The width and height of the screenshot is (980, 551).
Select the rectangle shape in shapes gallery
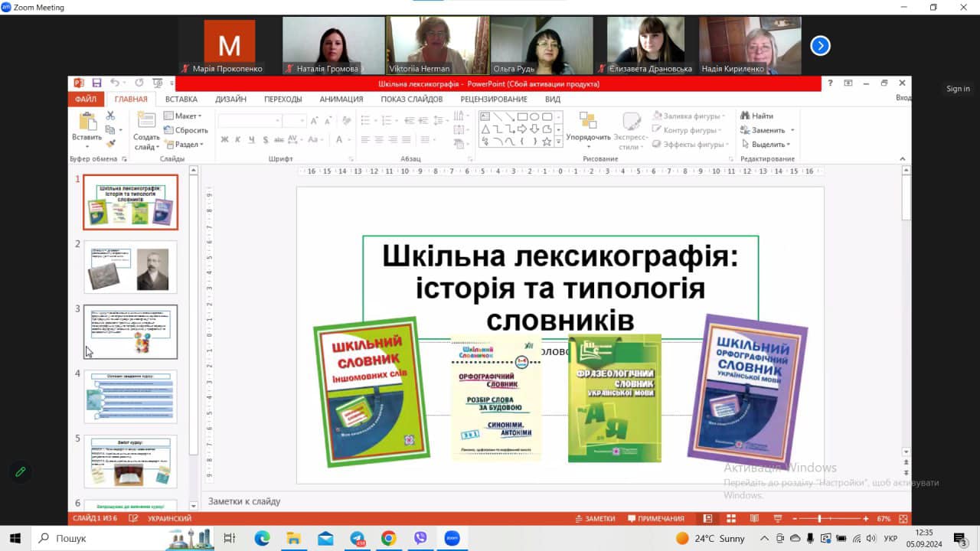pos(522,116)
